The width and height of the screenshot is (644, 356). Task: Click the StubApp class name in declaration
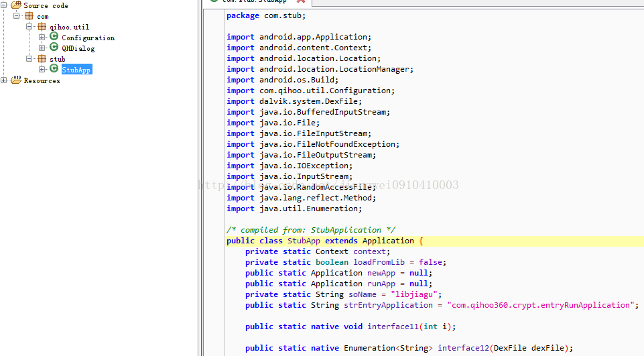click(304, 241)
